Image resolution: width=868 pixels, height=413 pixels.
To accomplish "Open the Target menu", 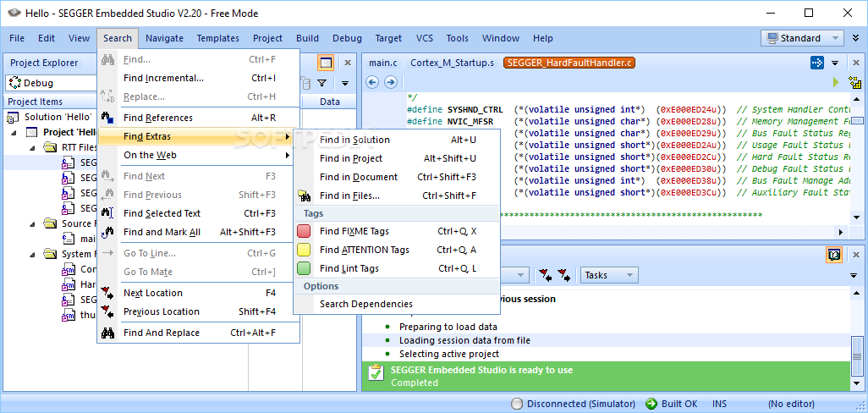I will tap(388, 38).
